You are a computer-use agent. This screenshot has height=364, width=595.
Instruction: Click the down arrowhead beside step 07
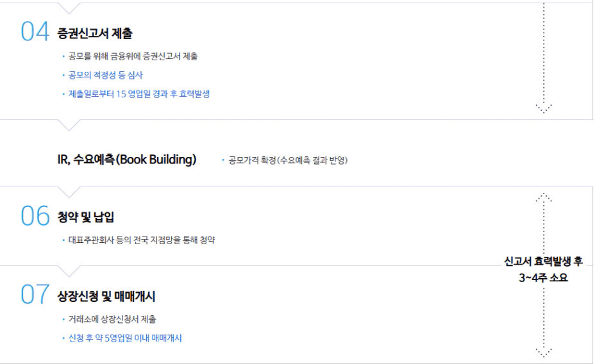[544, 351]
